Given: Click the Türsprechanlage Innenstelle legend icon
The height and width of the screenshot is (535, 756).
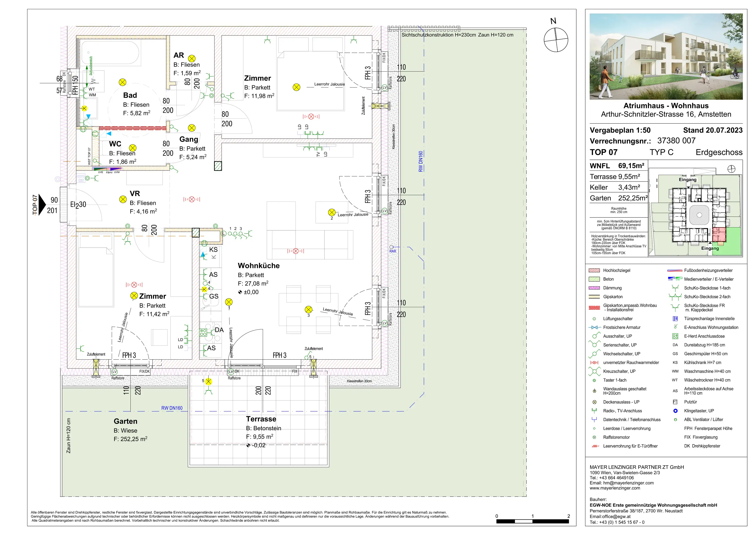Looking at the screenshot, I should (x=675, y=318).
